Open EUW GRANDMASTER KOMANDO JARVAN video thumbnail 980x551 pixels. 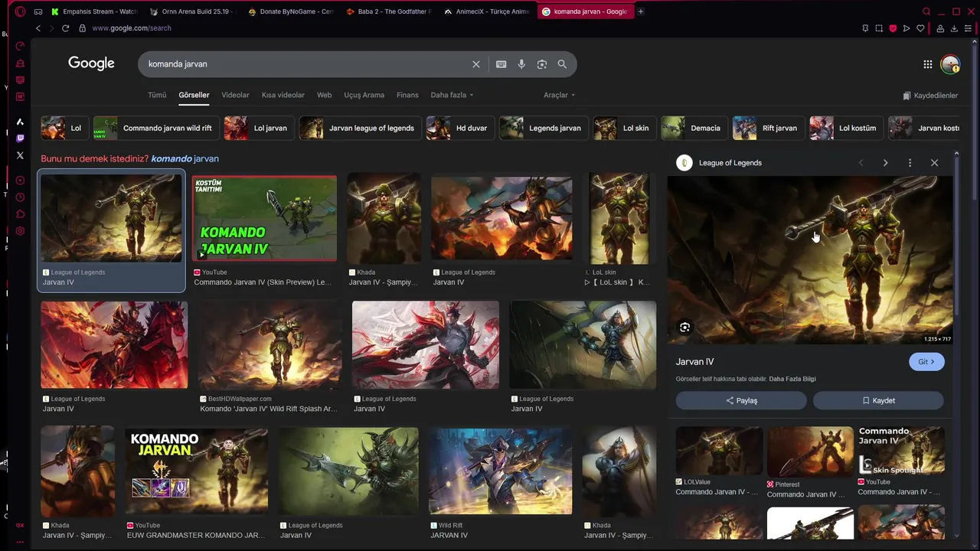197,471
